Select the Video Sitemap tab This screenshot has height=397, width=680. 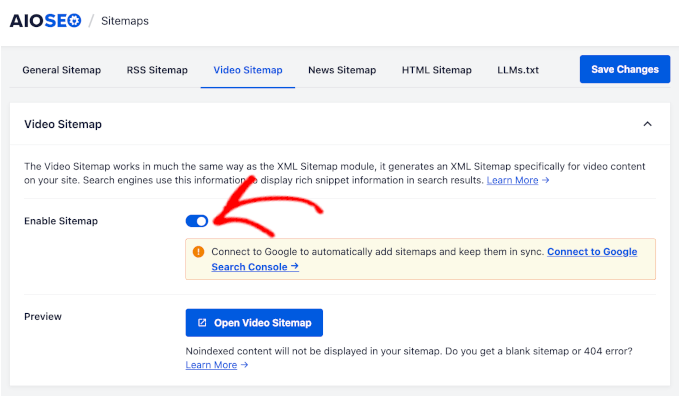pos(248,70)
